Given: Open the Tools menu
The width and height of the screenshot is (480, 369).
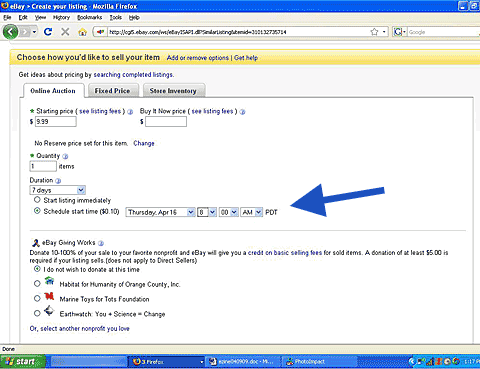Looking at the screenshot, I should point(116,17).
